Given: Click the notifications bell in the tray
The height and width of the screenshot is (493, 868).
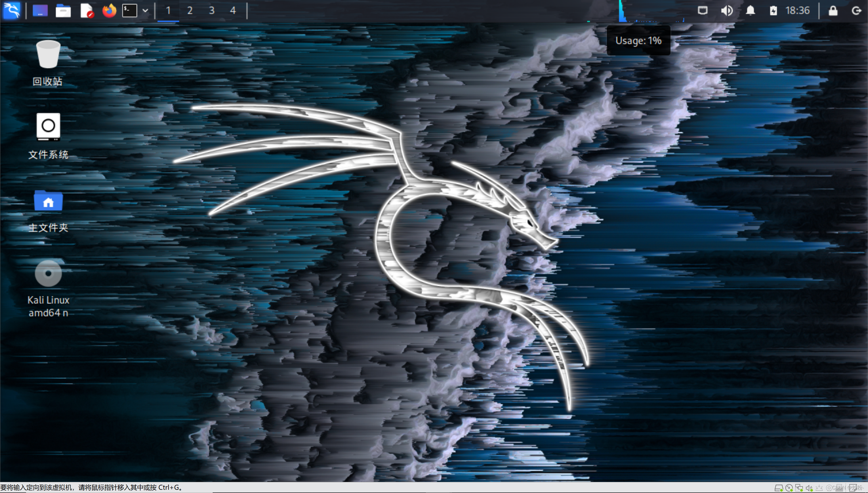Looking at the screenshot, I should [x=750, y=10].
